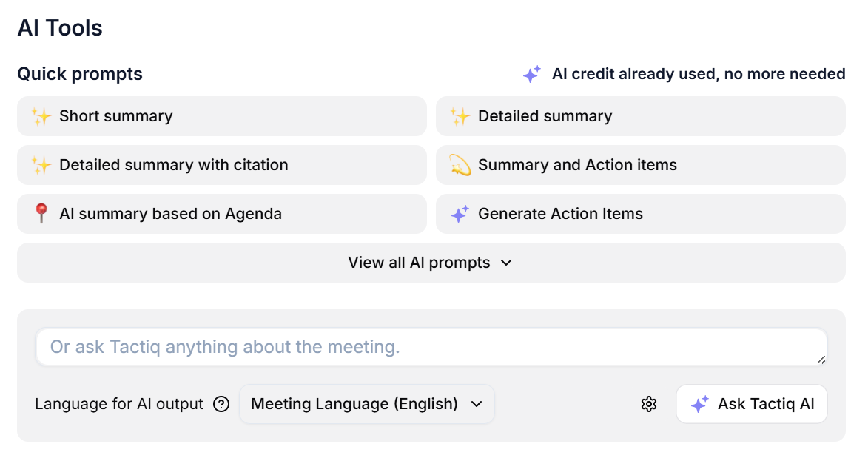Click red pushpin icon on Agenda summary
868x458 pixels.
click(41, 214)
